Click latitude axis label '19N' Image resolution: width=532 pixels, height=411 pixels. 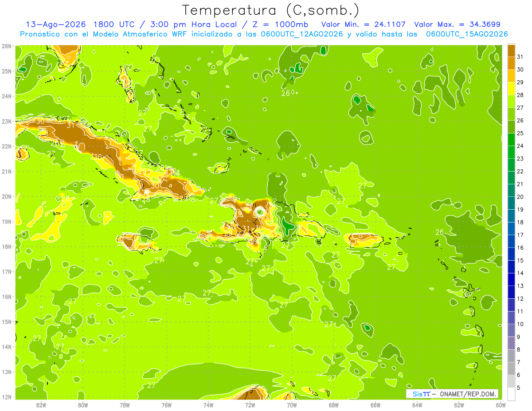pos(7,221)
